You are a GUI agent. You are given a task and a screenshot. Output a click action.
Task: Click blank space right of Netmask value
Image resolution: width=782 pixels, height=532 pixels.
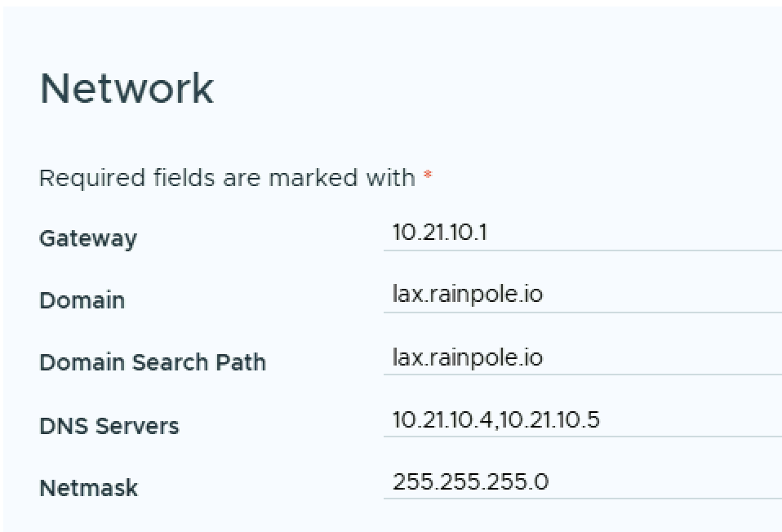[x=669, y=481]
